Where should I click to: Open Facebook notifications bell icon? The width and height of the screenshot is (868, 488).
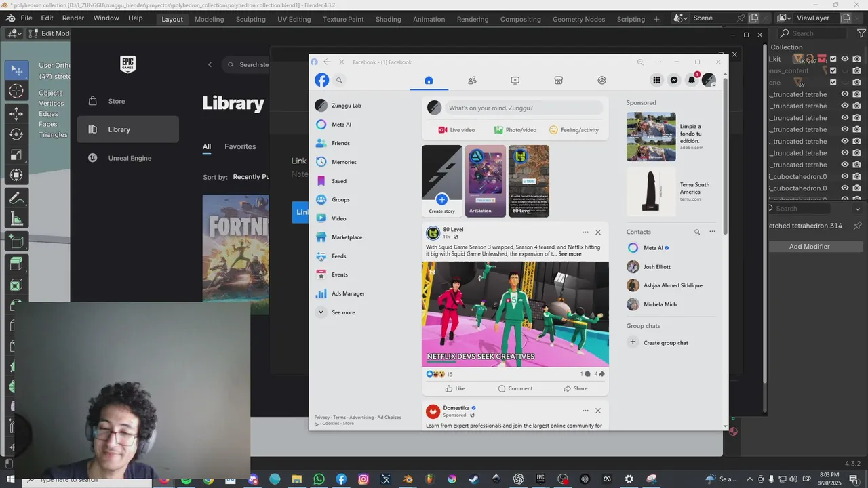(692, 80)
